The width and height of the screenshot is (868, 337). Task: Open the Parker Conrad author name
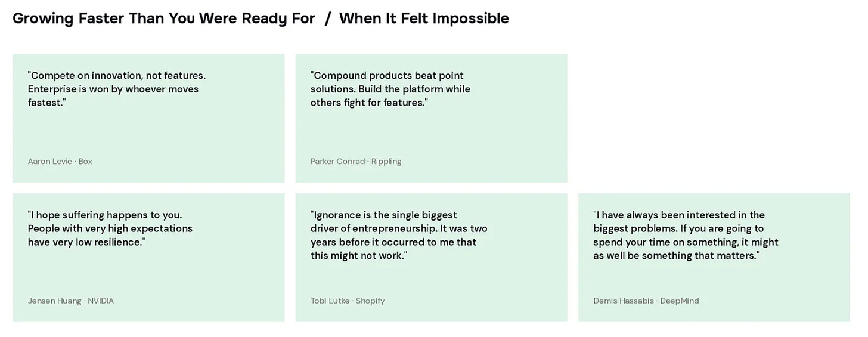(x=337, y=162)
